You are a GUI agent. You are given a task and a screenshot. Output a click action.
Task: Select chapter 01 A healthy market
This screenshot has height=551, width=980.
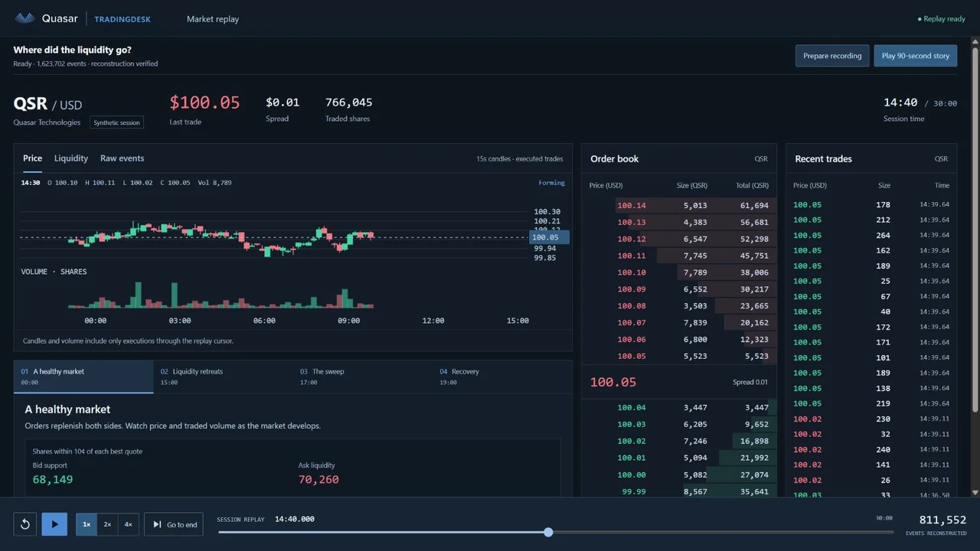(x=83, y=377)
